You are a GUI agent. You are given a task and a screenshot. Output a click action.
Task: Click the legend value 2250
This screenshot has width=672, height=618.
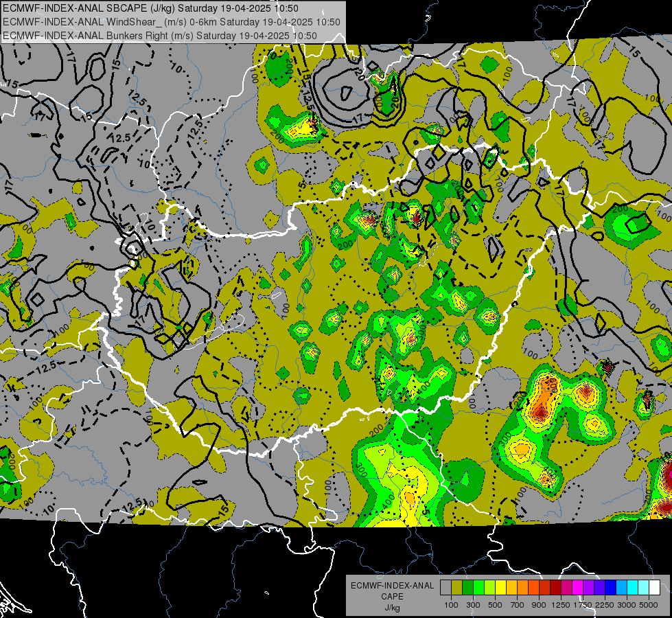(605, 605)
